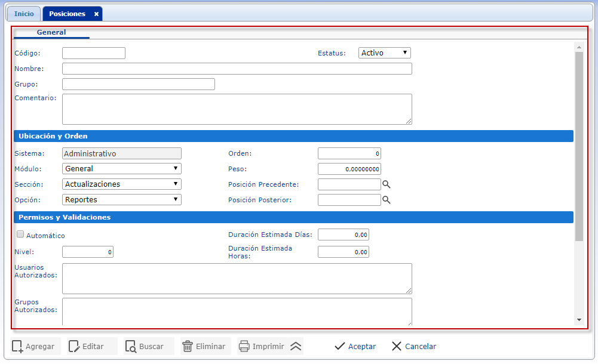The height and width of the screenshot is (364, 598).
Task: Select the General tab
Action: coord(51,32)
